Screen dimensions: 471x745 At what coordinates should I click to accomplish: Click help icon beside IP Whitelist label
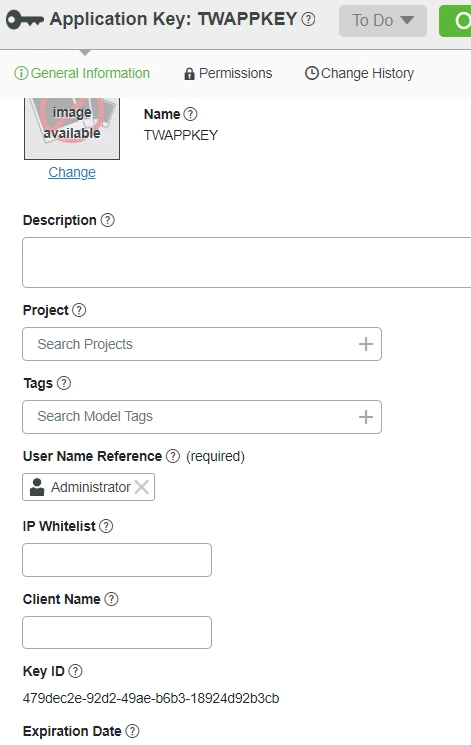pyautogui.click(x=106, y=526)
